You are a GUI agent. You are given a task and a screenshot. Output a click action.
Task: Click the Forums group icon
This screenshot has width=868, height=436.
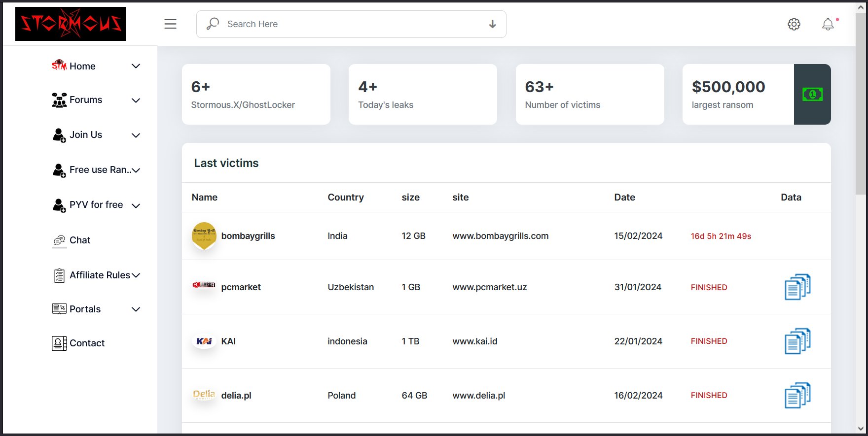(x=59, y=100)
